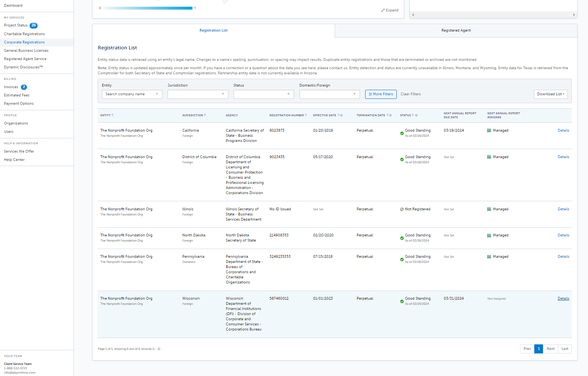Click Managed building icon in Pennsylvania row
The width and height of the screenshot is (588, 376).
(x=489, y=257)
